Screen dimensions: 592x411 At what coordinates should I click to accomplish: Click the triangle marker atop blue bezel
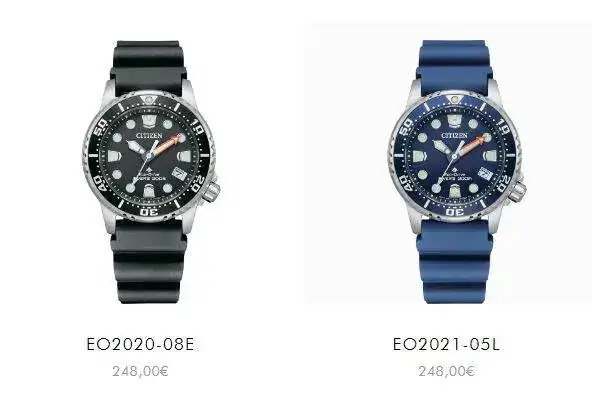(x=455, y=100)
